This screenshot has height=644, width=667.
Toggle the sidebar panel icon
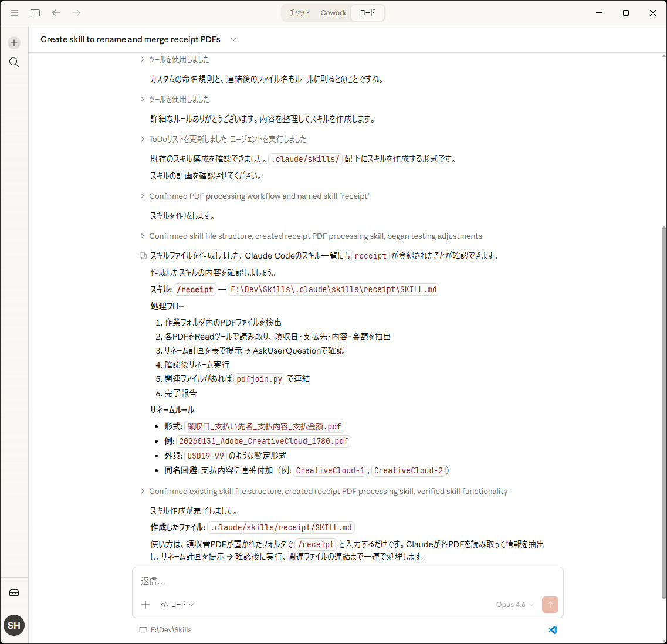(x=35, y=13)
